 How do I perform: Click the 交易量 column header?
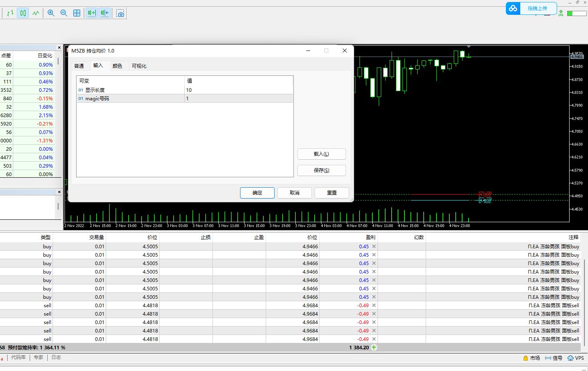[97, 237]
